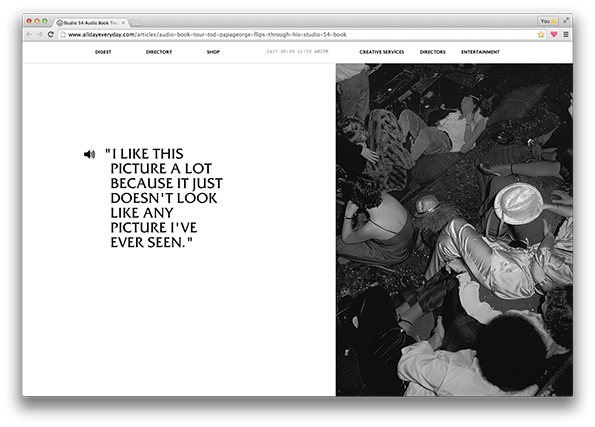Open the Digest menu item
This screenshot has height=427, width=595.
[x=103, y=52]
